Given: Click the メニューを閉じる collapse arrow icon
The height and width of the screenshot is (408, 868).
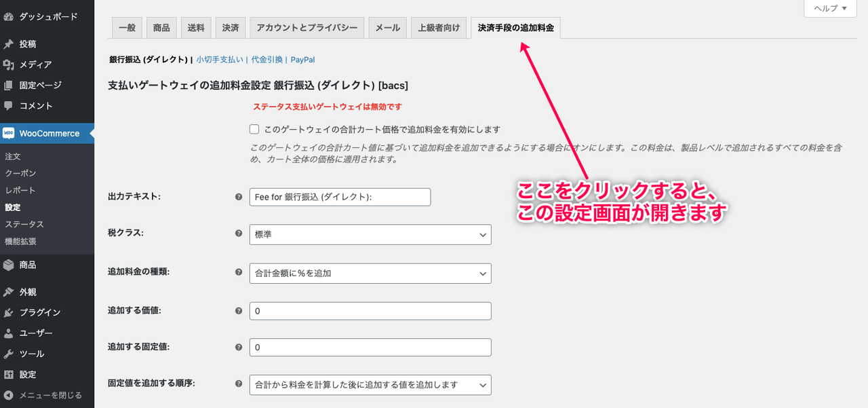Looking at the screenshot, I should (x=8, y=395).
